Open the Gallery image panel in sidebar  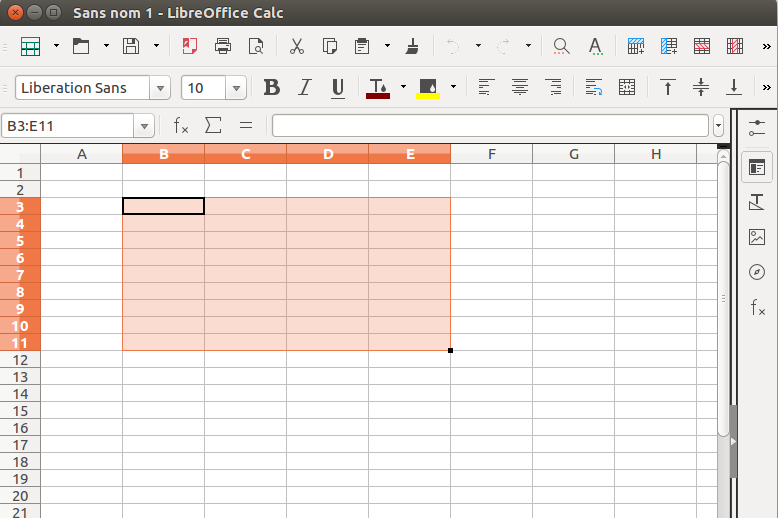pyautogui.click(x=756, y=237)
